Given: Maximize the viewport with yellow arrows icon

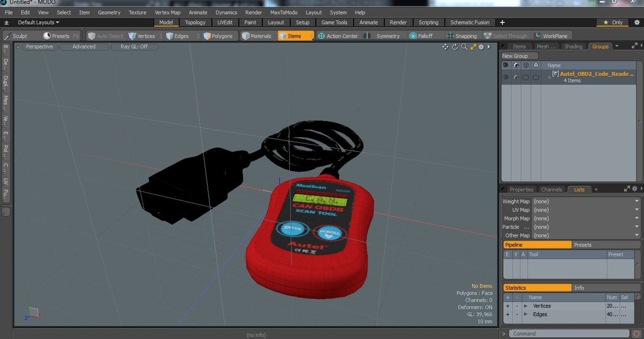Looking at the screenshot, I should (473, 47).
